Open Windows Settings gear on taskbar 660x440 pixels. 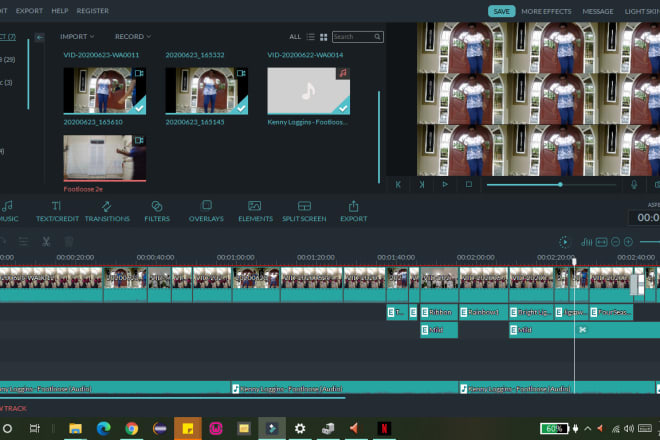pos(300,429)
